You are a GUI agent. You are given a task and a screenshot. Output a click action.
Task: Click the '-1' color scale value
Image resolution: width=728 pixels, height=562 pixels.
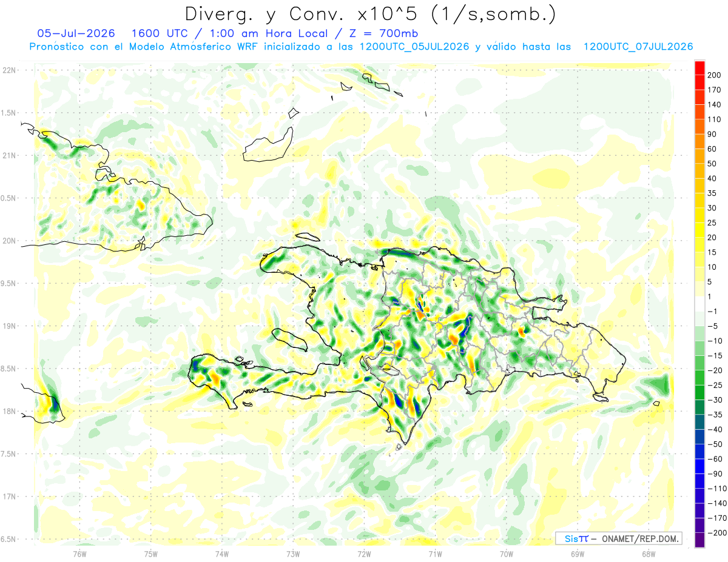712,311
